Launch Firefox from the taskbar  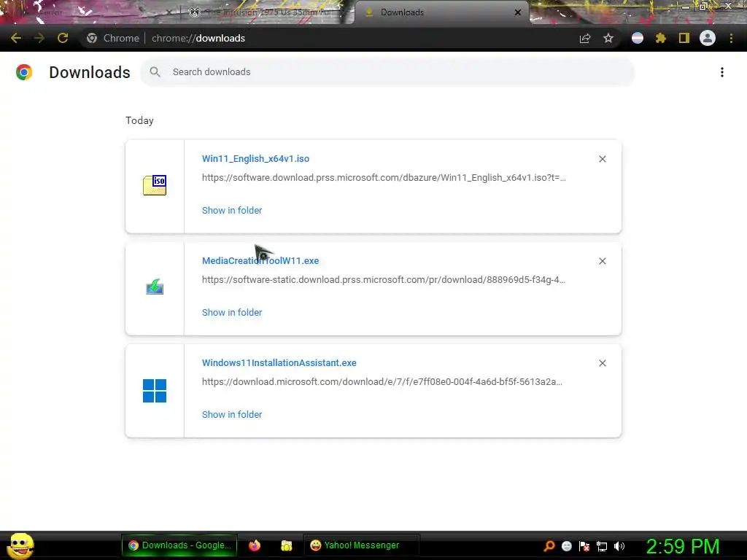point(255,545)
